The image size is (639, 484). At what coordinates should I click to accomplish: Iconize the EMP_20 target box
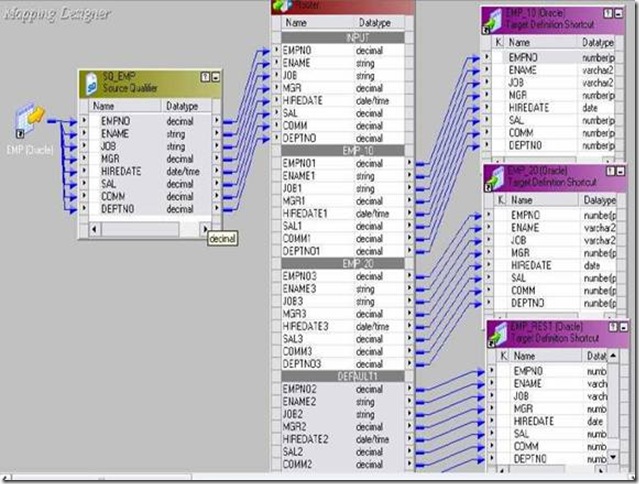621,172
